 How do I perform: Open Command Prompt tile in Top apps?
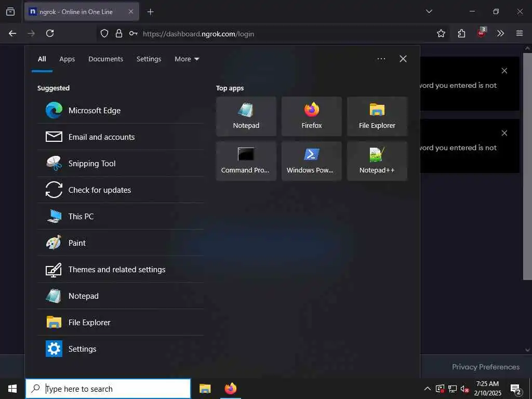point(246,161)
